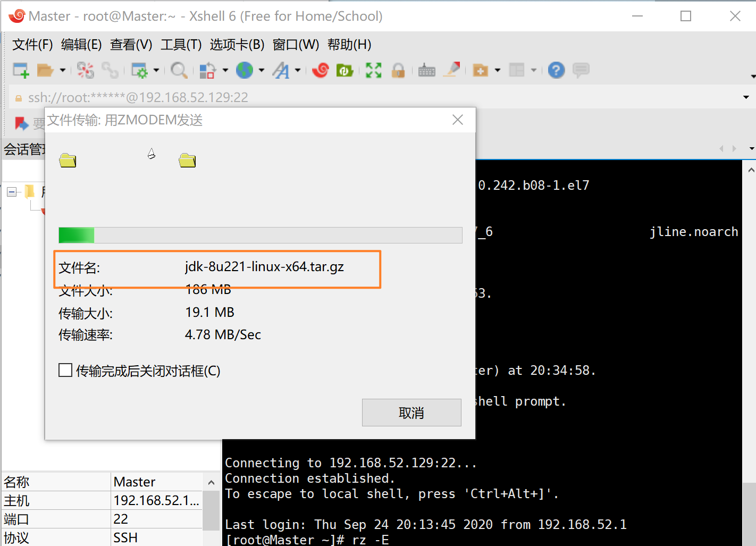This screenshot has height=546, width=756.
Task: Launch Xshell red swirl toolbar icon
Action: [x=321, y=70]
